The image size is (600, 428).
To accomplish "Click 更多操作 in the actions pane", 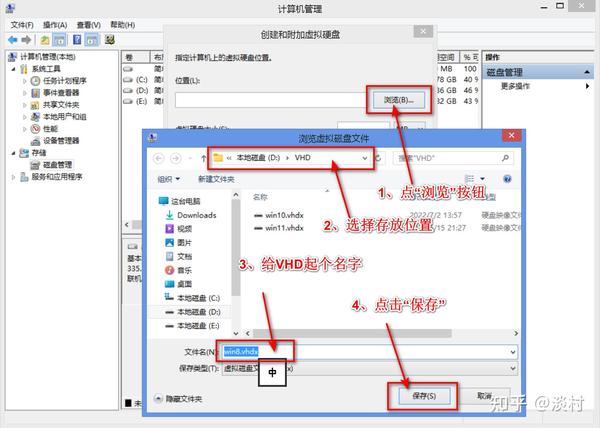I will [x=515, y=86].
